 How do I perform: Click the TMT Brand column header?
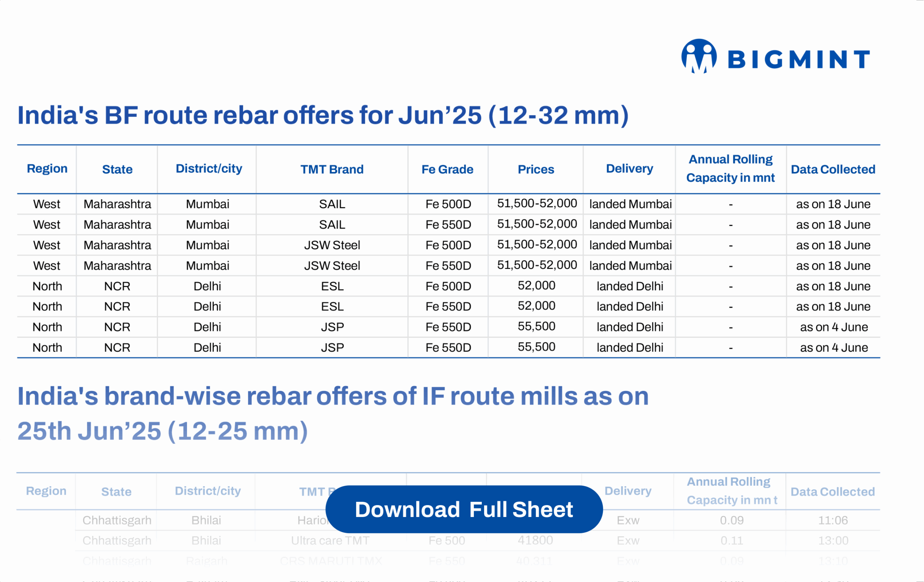pyautogui.click(x=332, y=169)
